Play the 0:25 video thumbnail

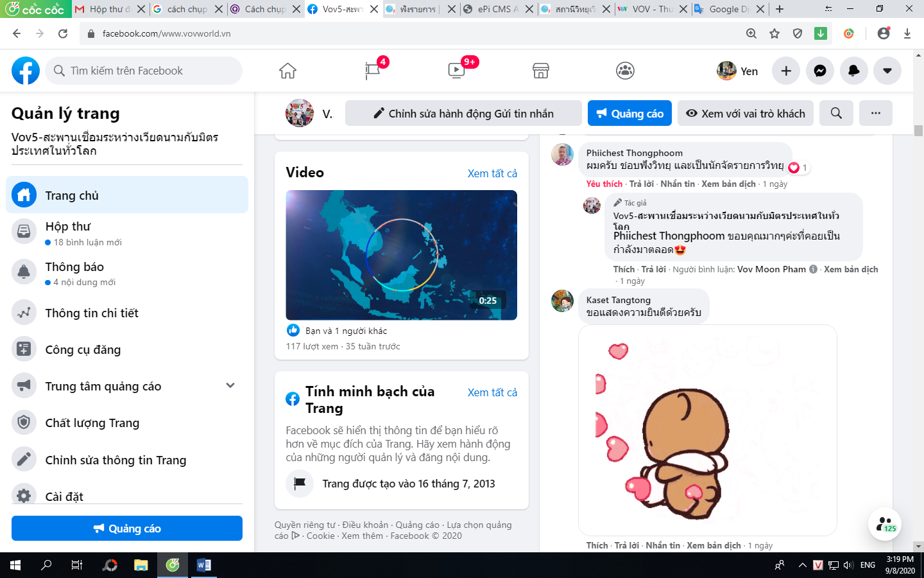click(401, 255)
